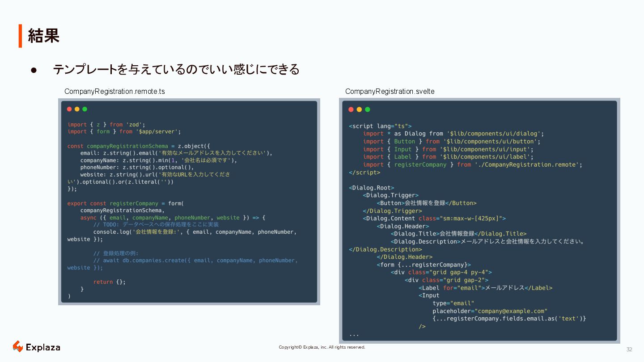Click the website: z.string().url line
The width and height of the screenshot is (644, 362).
[155, 174]
